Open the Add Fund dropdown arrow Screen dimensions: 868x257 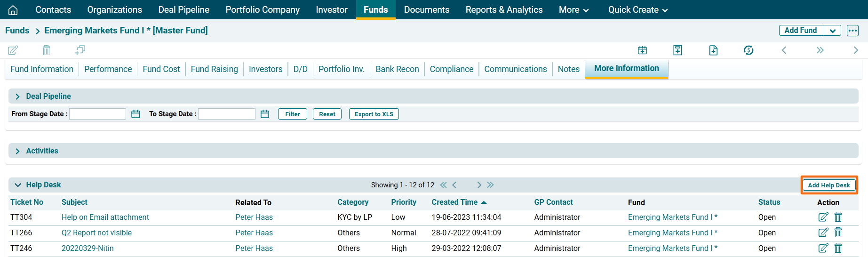point(832,31)
